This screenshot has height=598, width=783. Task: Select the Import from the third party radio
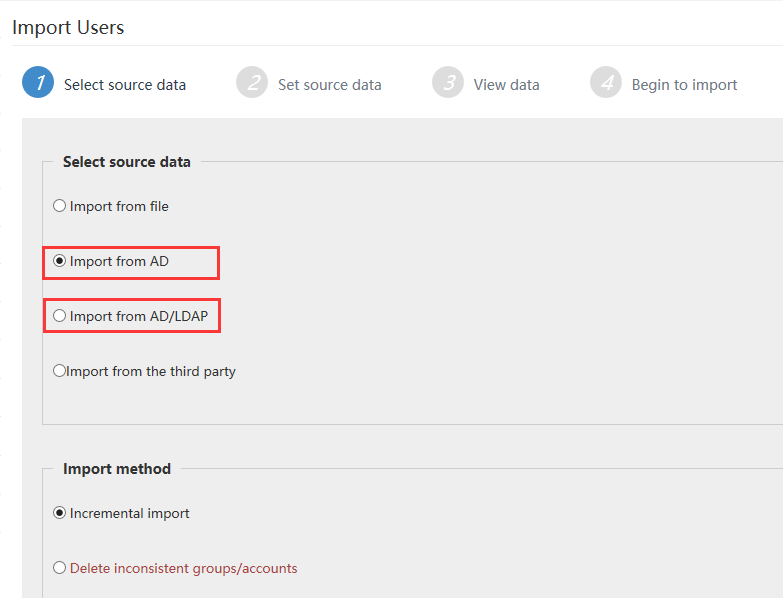tap(59, 370)
